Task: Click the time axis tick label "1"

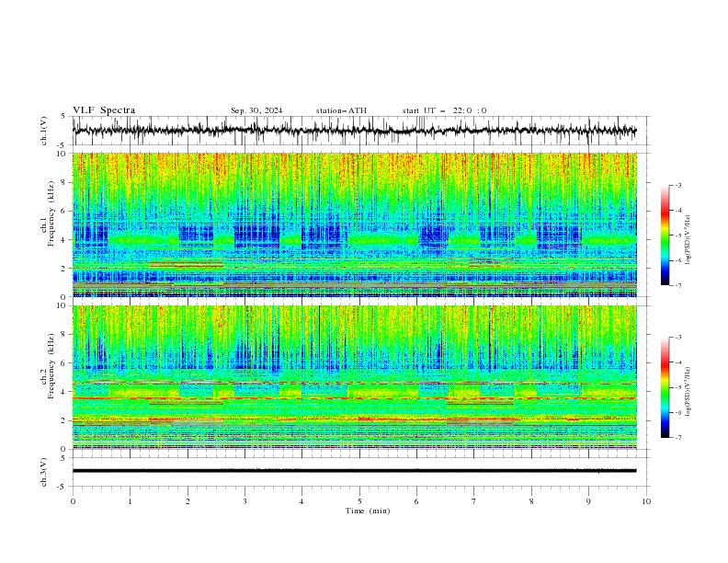Action: 130,501
